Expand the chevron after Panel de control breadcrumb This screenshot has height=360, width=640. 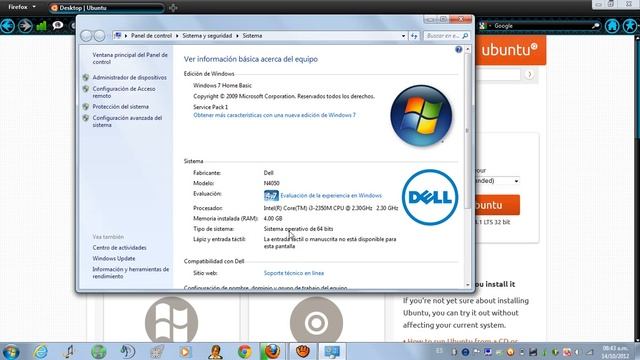(x=177, y=36)
